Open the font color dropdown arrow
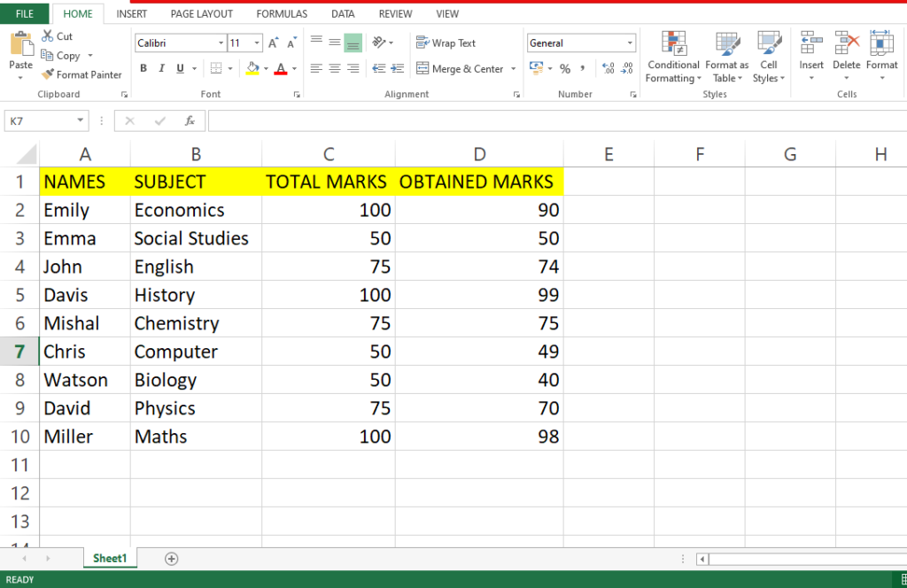 pyautogui.click(x=294, y=69)
